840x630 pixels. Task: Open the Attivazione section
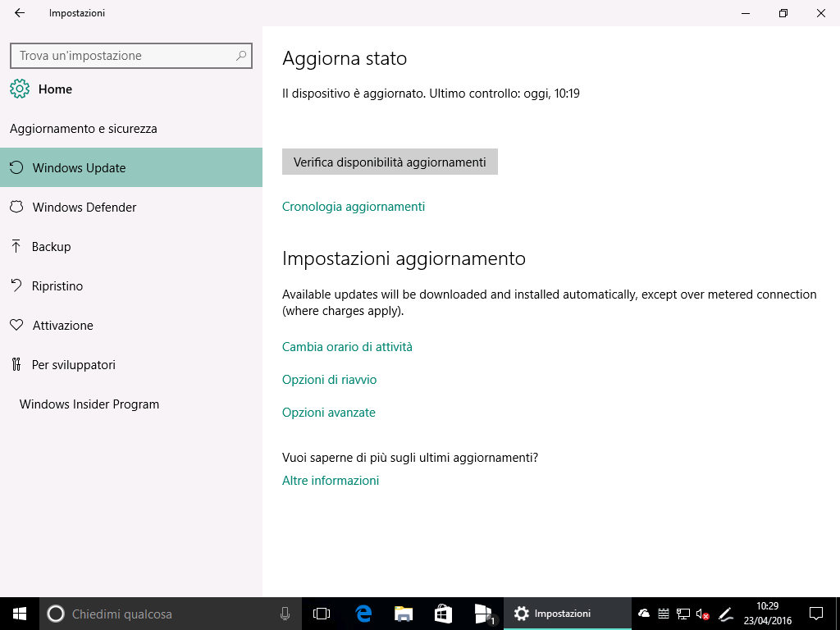(131, 325)
